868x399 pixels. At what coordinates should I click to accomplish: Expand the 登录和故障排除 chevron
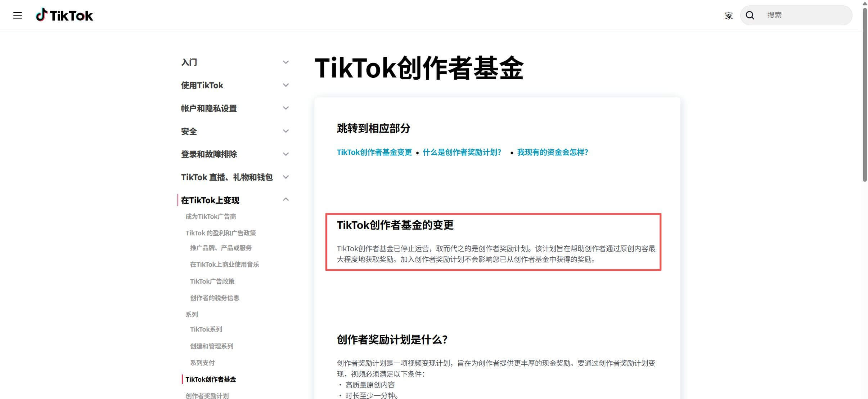coord(286,154)
